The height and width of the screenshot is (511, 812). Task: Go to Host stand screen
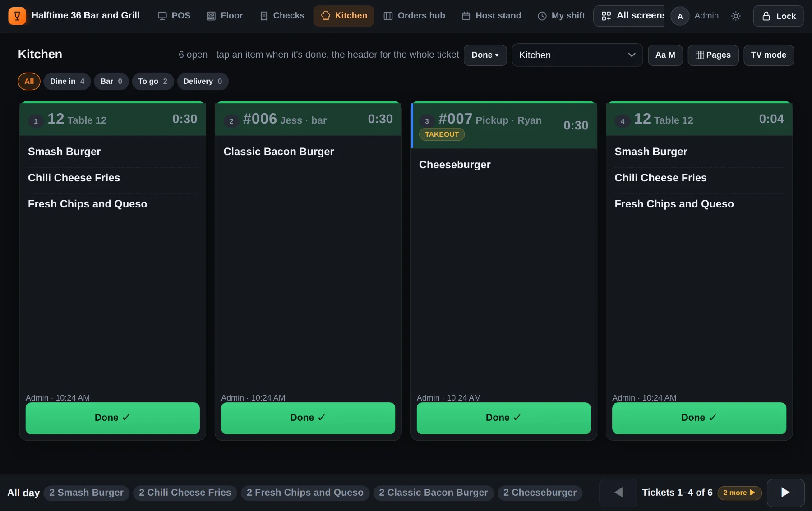click(x=491, y=16)
